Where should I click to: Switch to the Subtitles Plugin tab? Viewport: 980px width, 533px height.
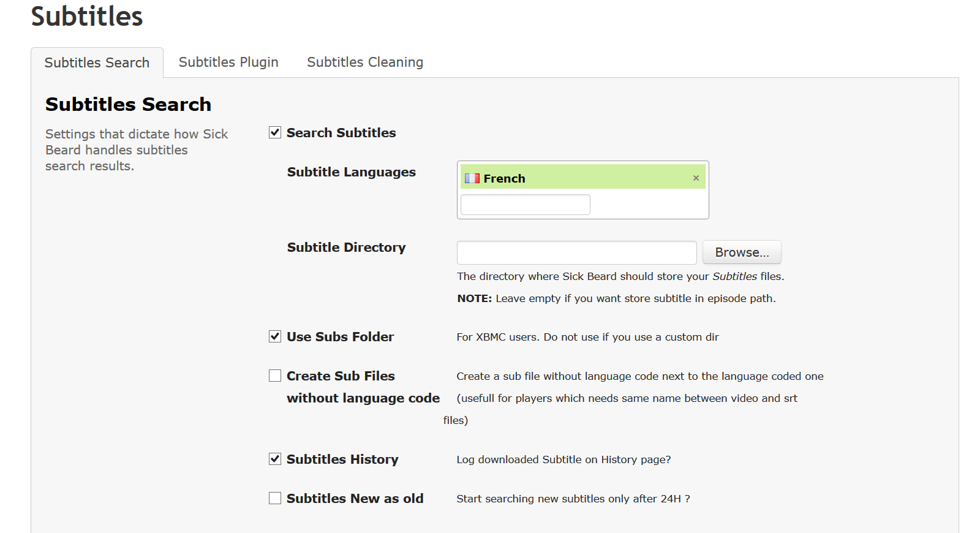pyautogui.click(x=228, y=62)
